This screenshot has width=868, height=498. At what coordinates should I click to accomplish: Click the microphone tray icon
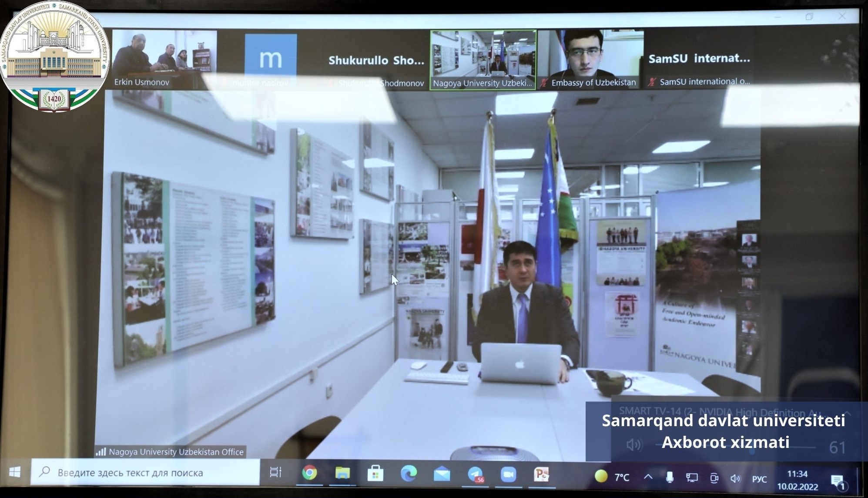[670, 478]
